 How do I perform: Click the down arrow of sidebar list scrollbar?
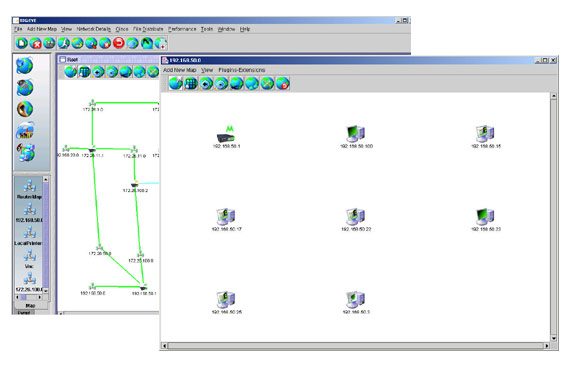tap(45, 291)
